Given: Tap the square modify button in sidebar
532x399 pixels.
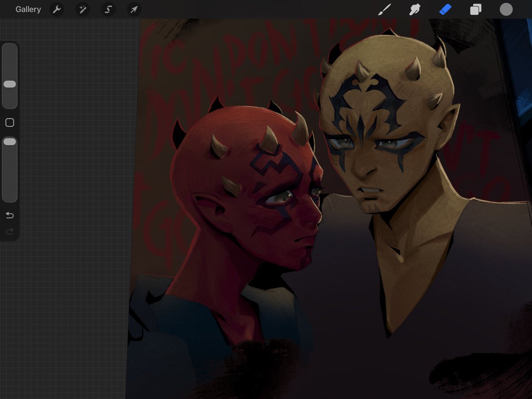Looking at the screenshot, I should [x=10, y=123].
